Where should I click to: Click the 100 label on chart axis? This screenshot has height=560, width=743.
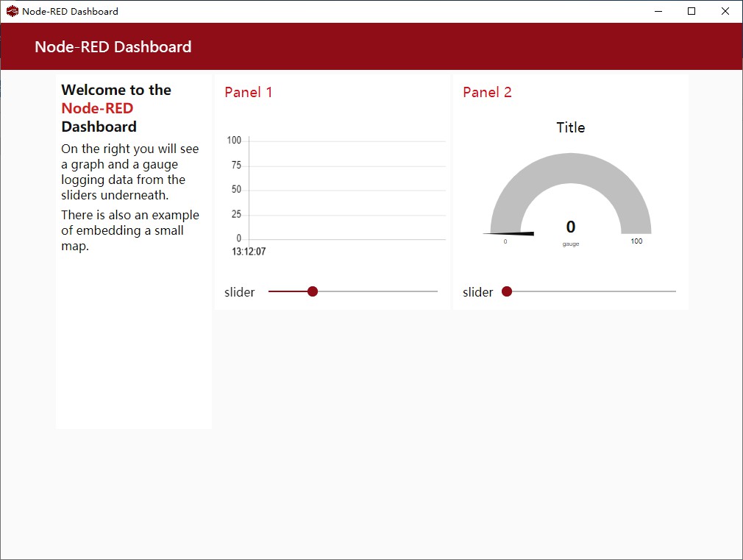tap(234, 141)
